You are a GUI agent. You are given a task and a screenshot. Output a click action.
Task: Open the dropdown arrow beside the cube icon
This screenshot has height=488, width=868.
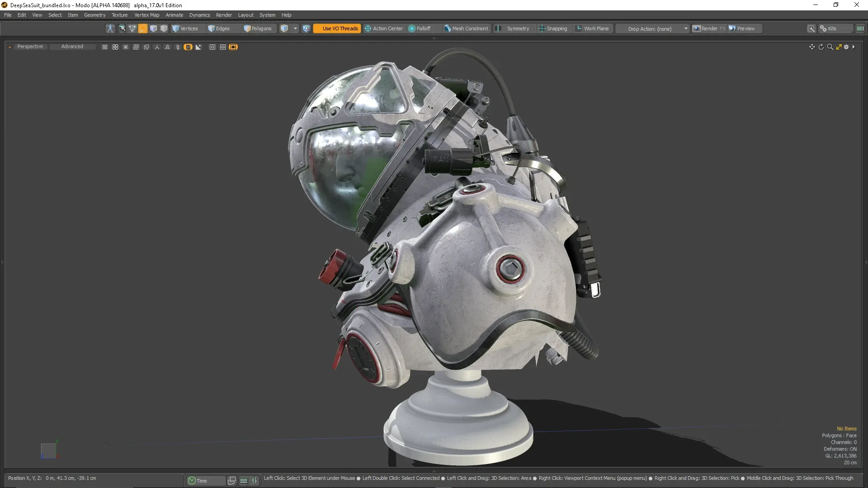click(x=295, y=28)
